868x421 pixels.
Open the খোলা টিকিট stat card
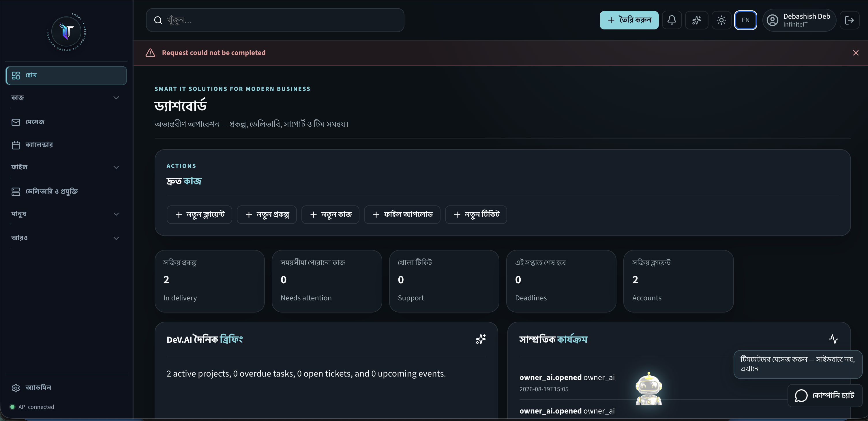coord(444,281)
